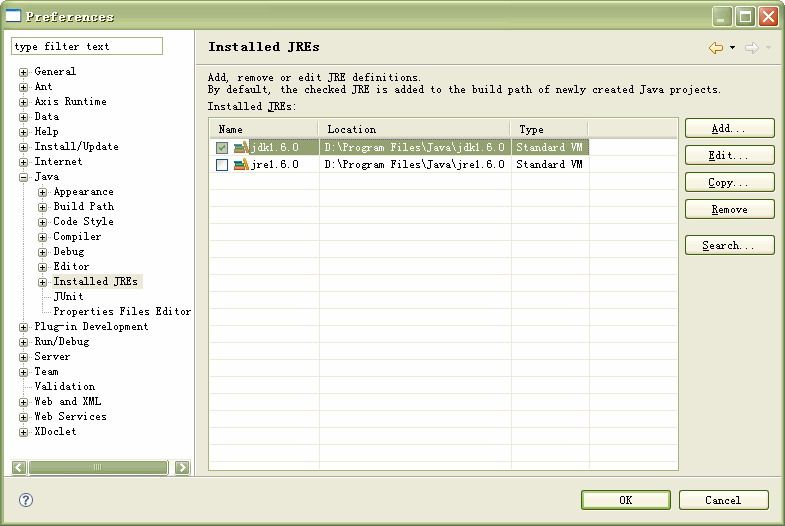Viewport: 785px width, 526px height.
Task: Click the Cancel button
Action: (723, 500)
